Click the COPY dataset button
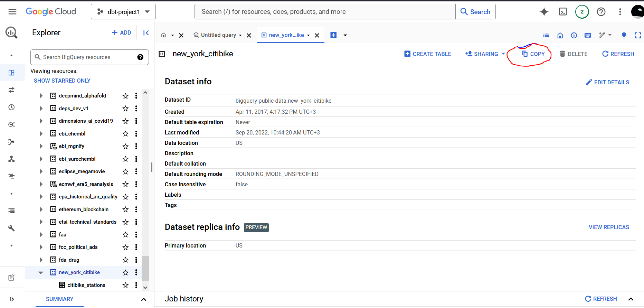644x308 pixels. pyautogui.click(x=533, y=54)
